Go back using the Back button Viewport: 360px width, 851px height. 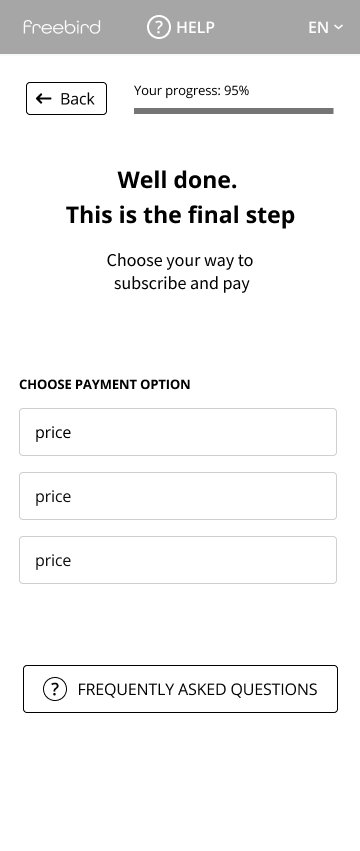(66, 98)
